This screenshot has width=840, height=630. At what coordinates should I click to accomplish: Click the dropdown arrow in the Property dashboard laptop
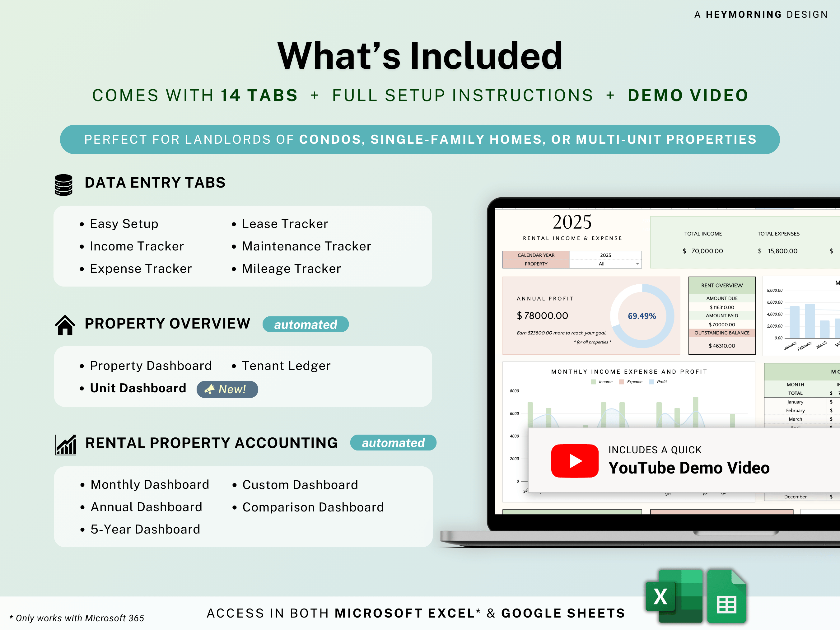pos(637,264)
